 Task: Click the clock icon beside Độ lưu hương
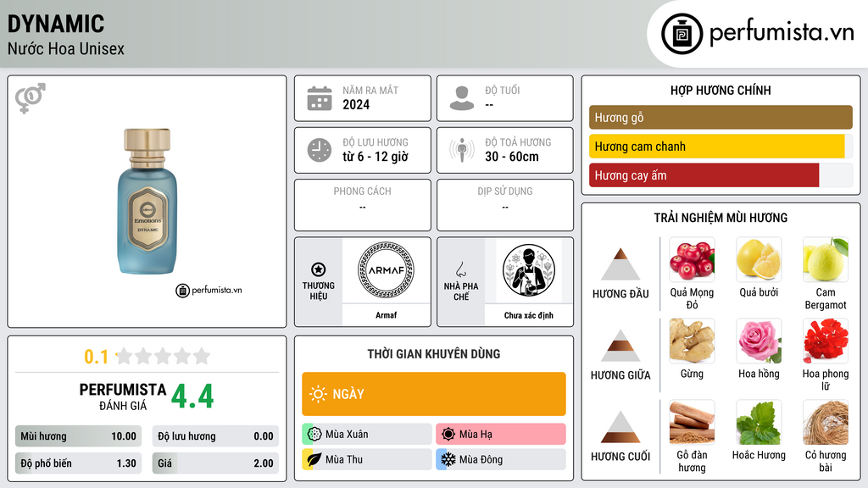tap(320, 150)
